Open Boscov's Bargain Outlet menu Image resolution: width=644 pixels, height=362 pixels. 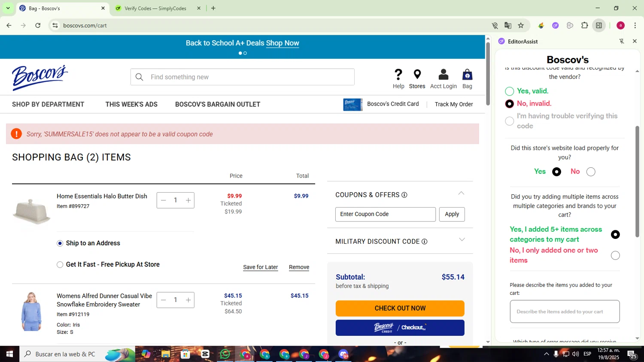click(x=218, y=104)
